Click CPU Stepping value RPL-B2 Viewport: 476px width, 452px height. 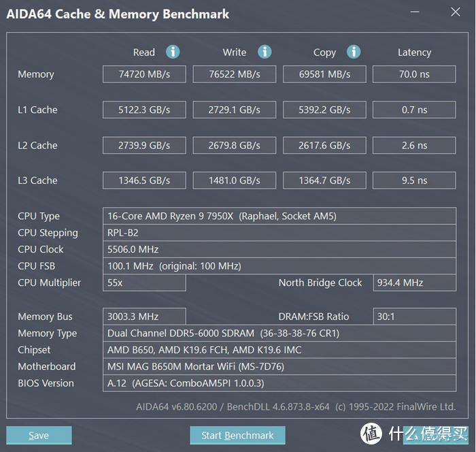click(279, 233)
